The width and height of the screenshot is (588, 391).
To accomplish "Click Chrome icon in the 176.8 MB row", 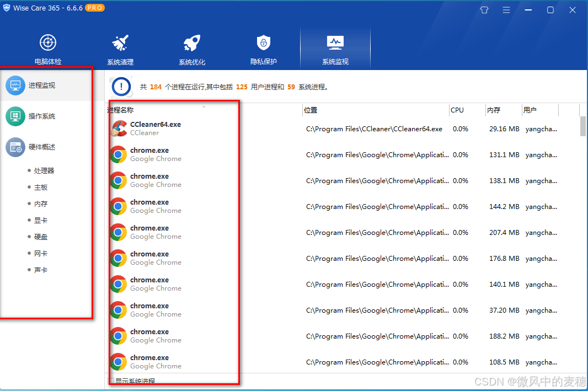I will point(118,258).
